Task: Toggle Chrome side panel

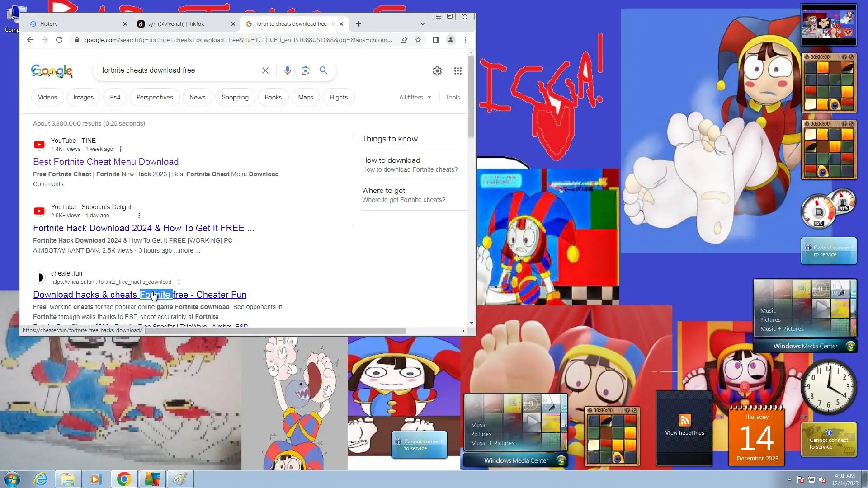Action: 436,40
